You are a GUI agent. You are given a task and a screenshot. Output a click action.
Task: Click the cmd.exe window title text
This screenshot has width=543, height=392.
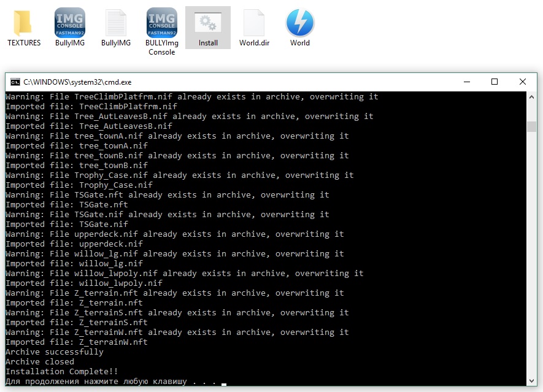(77, 82)
